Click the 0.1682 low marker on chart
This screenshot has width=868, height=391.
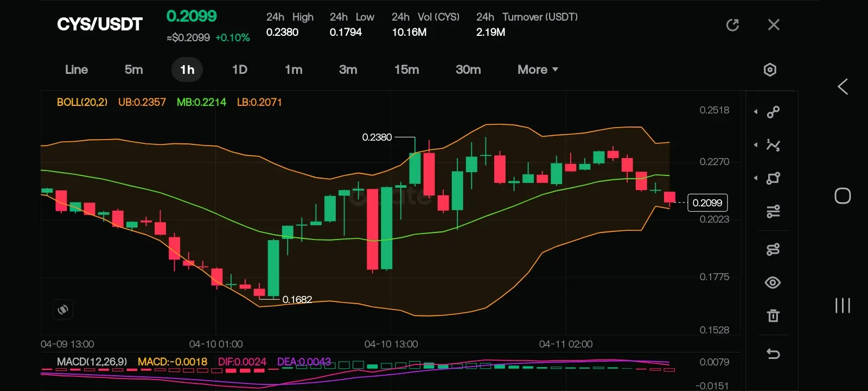pyautogui.click(x=297, y=300)
